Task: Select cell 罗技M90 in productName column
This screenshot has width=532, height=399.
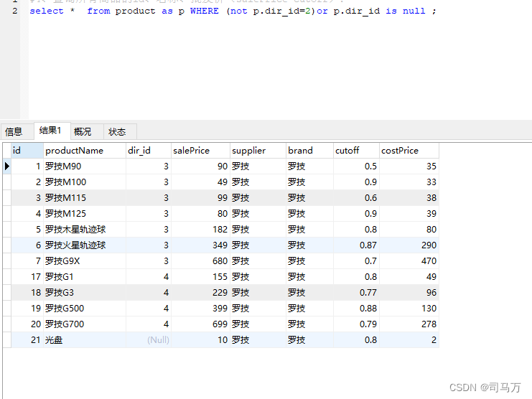Action: [x=85, y=166]
